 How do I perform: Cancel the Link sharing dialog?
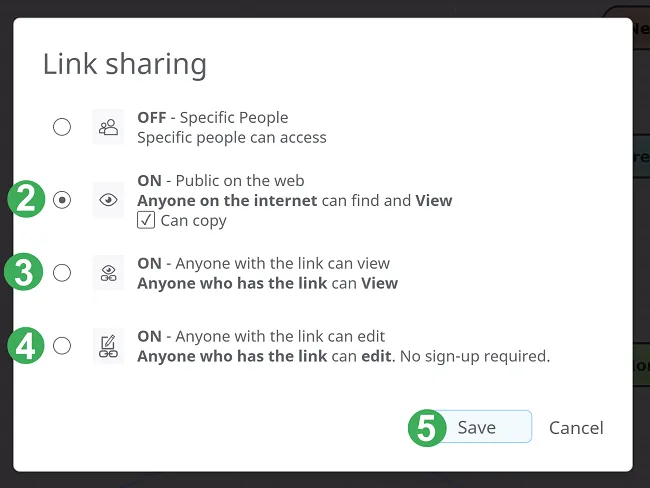tap(576, 428)
